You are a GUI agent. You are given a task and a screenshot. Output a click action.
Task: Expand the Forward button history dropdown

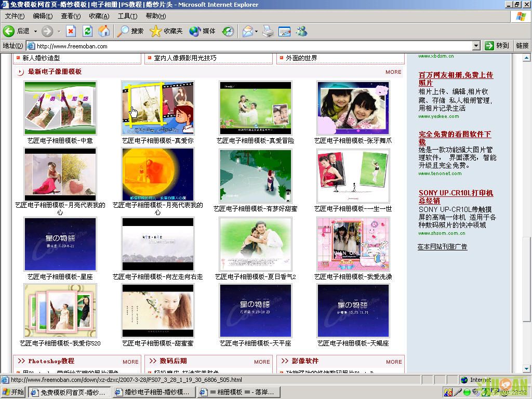click(59, 31)
